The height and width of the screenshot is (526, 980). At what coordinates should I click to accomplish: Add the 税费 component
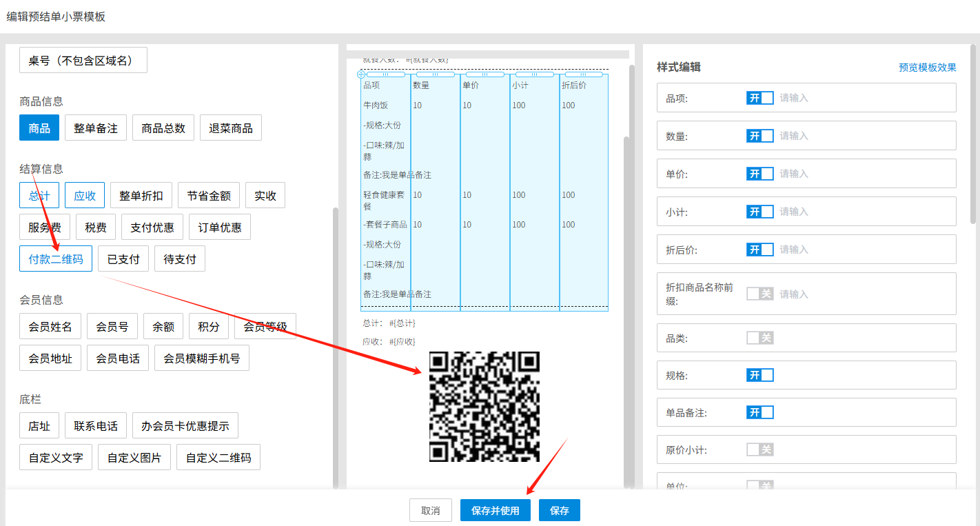[96, 227]
